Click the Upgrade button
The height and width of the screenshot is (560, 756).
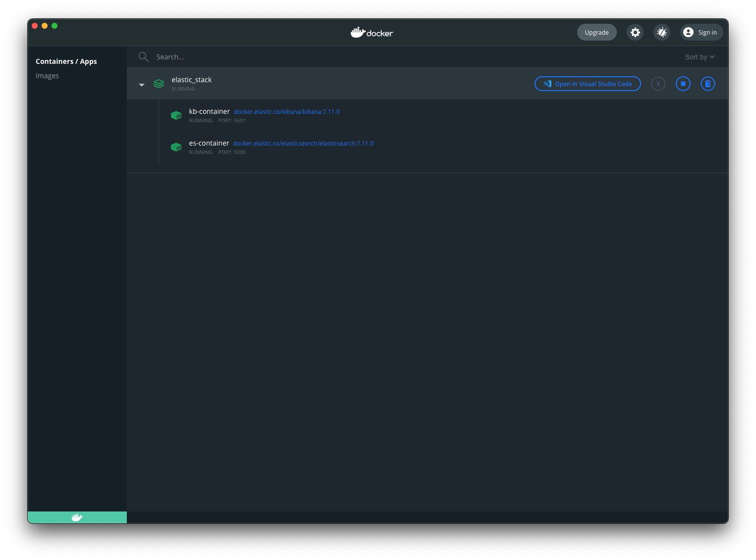point(596,33)
